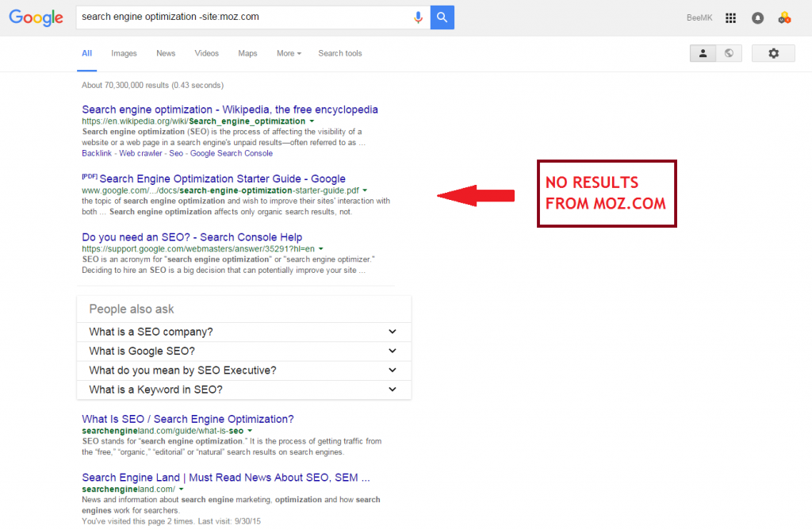Click the search query input field

243,17
